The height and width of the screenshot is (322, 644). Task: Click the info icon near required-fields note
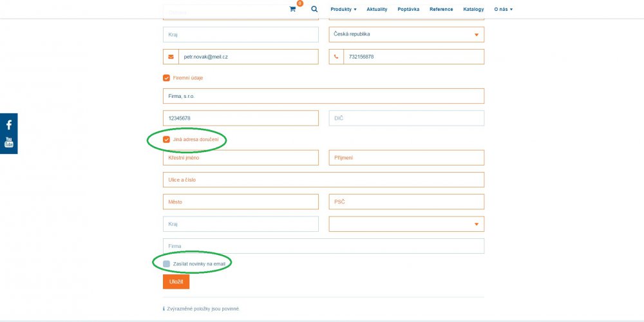(164, 308)
